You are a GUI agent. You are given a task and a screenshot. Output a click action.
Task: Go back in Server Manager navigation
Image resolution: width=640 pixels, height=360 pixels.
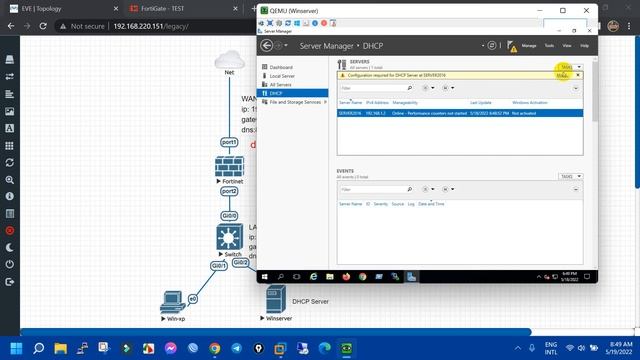(x=267, y=45)
